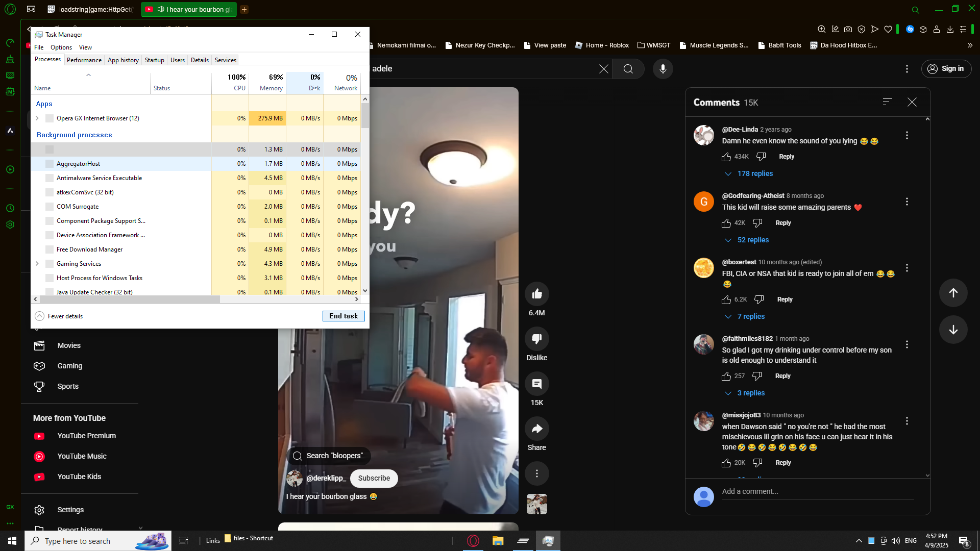Click Task Manager horizontal scrollbar
The image size is (980, 551).
[130, 299]
